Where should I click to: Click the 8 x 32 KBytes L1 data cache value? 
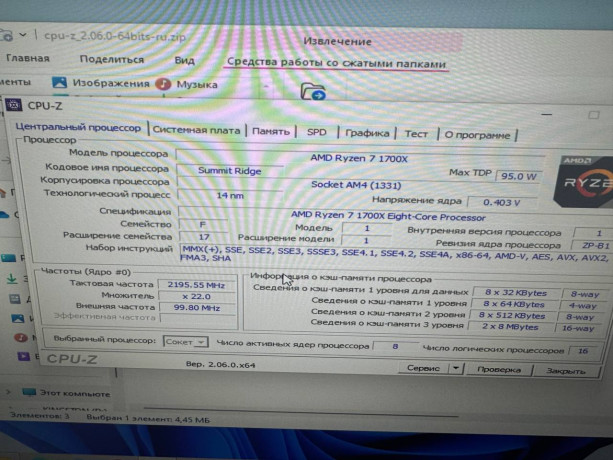pyautogui.click(x=516, y=292)
